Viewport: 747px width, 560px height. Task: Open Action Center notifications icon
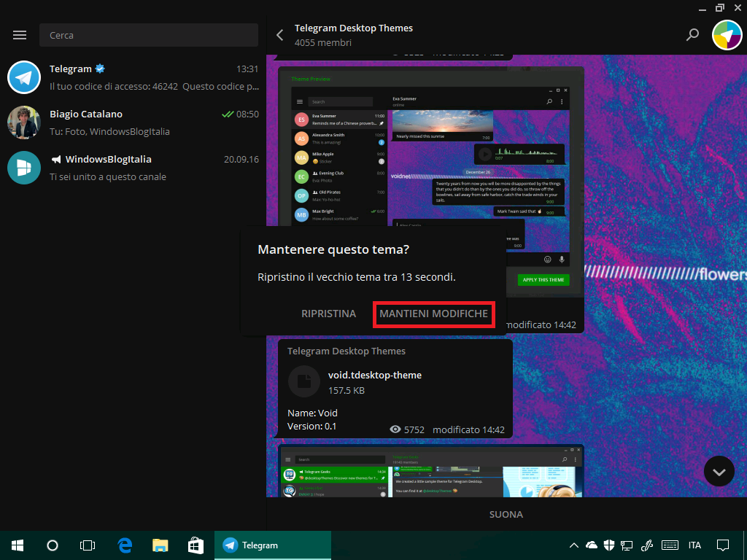click(723, 545)
